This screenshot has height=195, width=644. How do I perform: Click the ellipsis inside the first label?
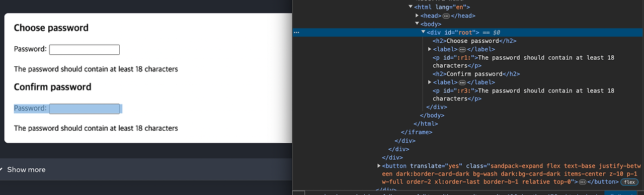click(462, 49)
